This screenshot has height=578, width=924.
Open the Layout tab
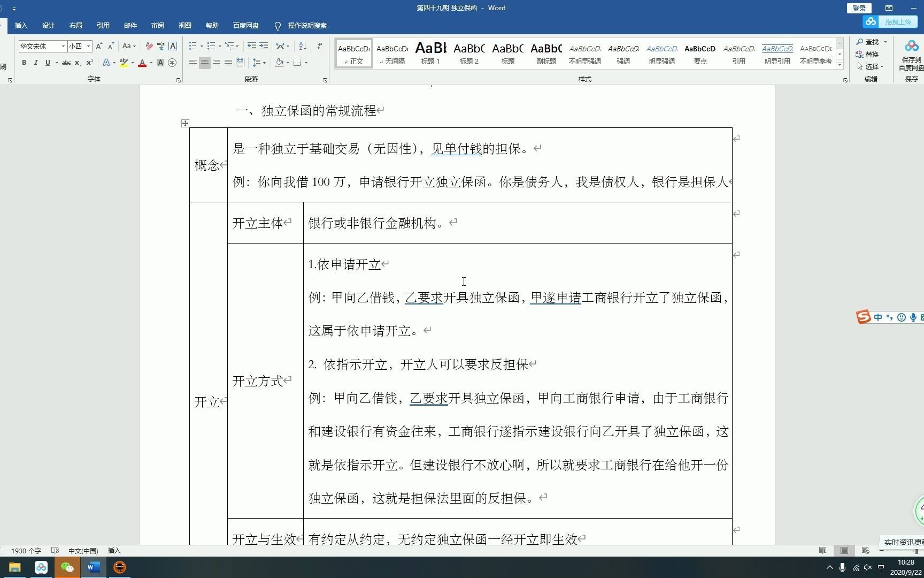76,26
